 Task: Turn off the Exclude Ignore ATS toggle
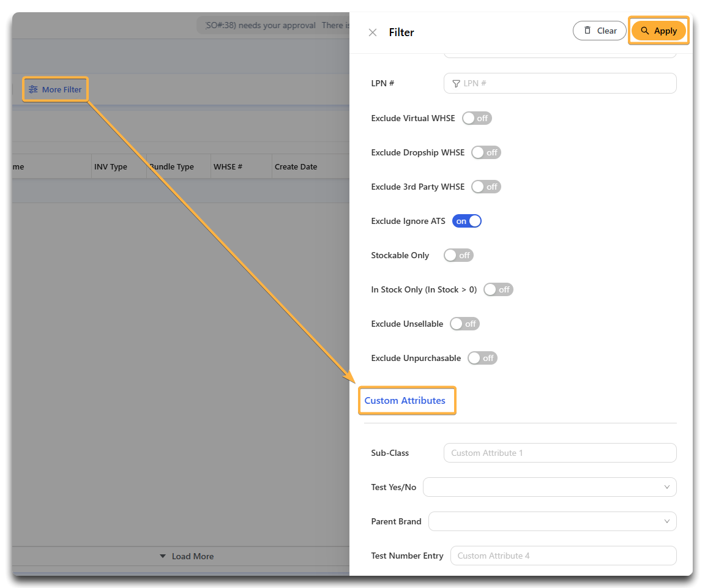pos(467,221)
